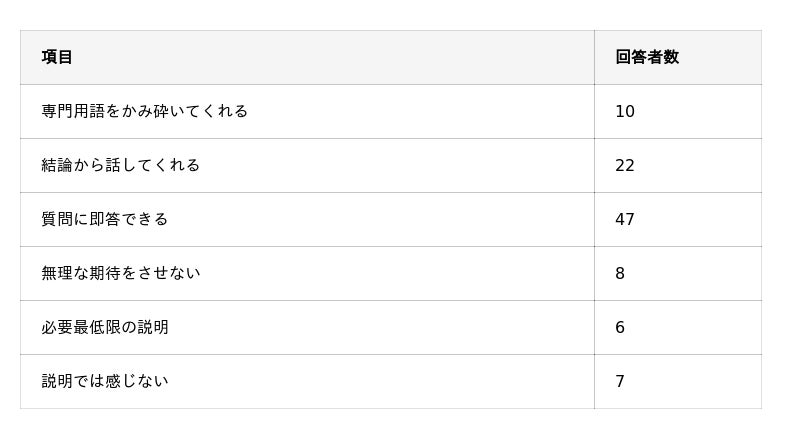
Task: Click the 項目 column header
Action: click(x=58, y=57)
